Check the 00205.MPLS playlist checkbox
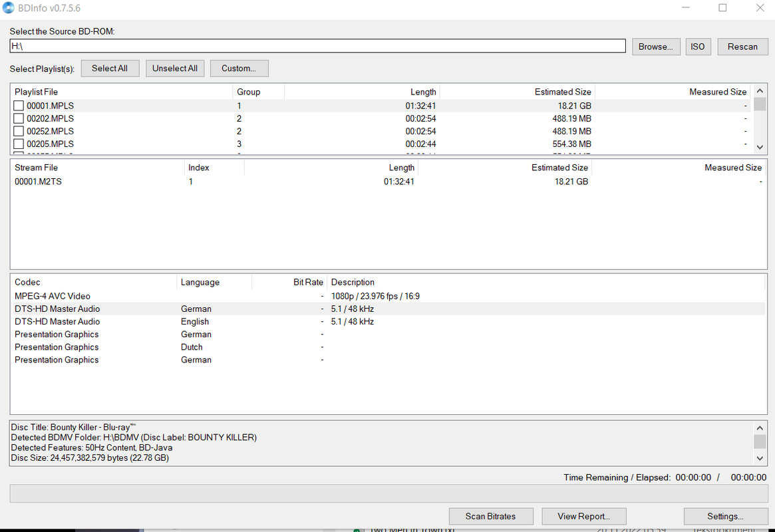 pos(18,144)
